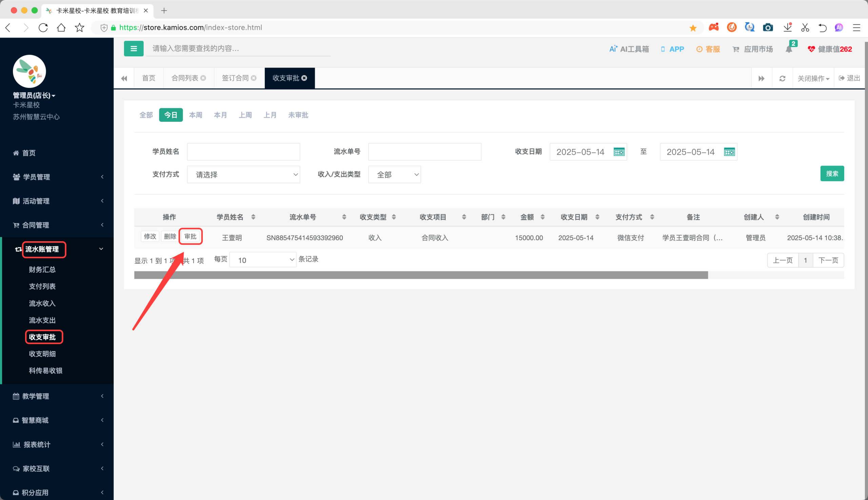Click tab scroll-right double arrow

(x=761, y=78)
